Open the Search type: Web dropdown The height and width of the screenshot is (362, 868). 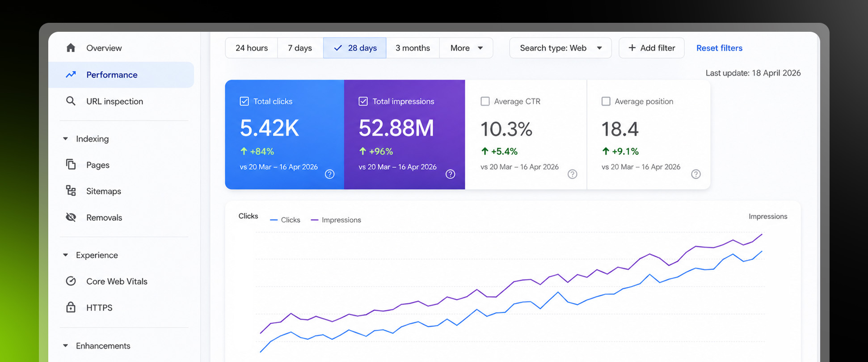(x=560, y=48)
